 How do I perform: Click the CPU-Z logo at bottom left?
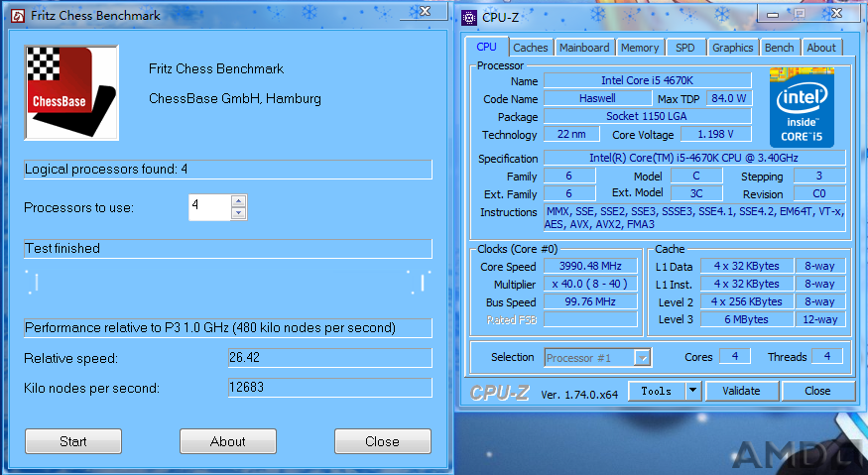tap(500, 393)
